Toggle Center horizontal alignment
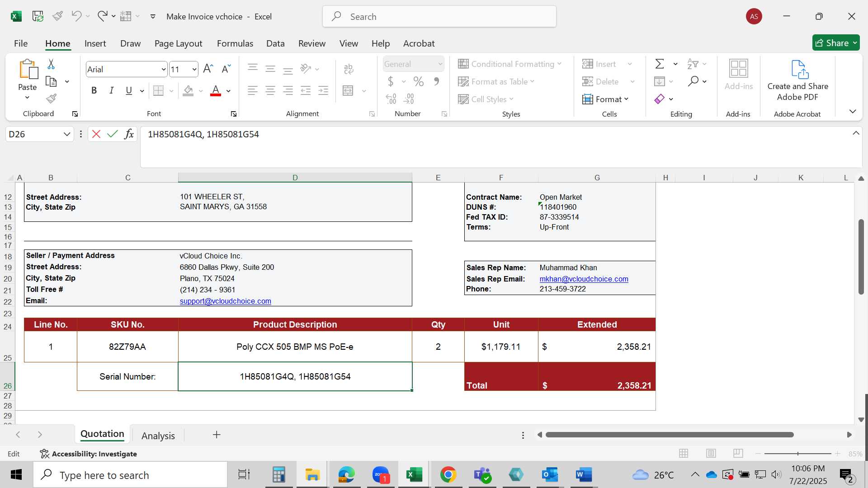The height and width of the screenshot is (488, 868). pyautogui.click(x=270, y=91)
